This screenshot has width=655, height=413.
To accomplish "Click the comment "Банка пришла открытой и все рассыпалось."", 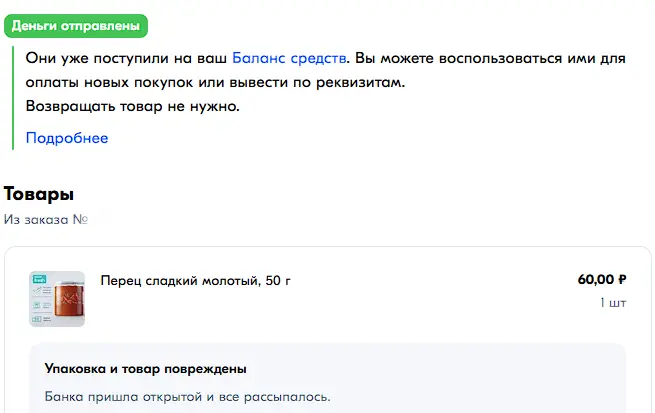I will coord(188,397).
